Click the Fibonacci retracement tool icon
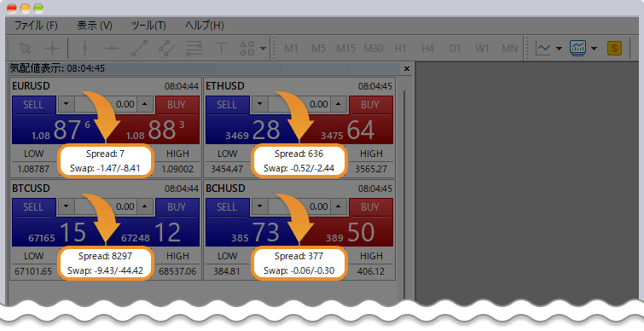 click(x=194, y=49)
